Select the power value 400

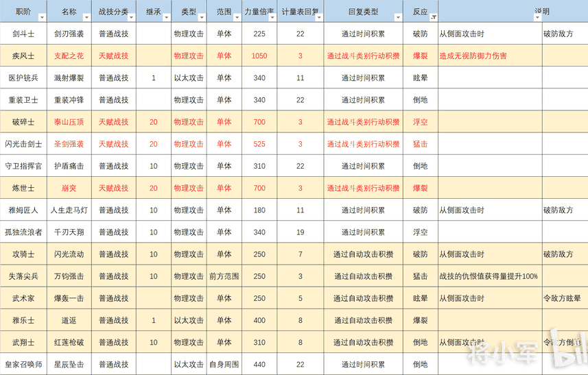click(259, 320)
